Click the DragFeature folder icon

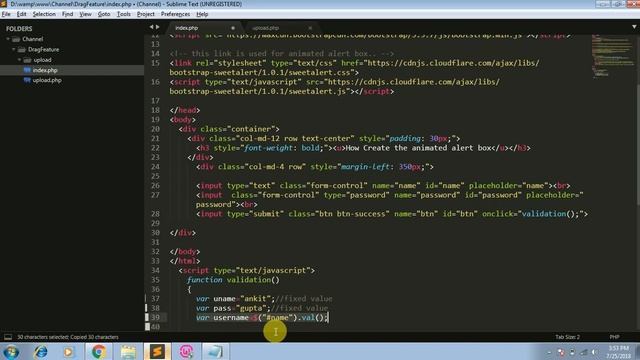22,49
